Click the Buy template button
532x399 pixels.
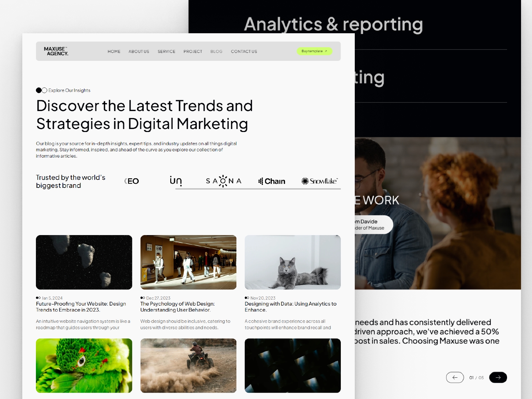coord(314,51)
